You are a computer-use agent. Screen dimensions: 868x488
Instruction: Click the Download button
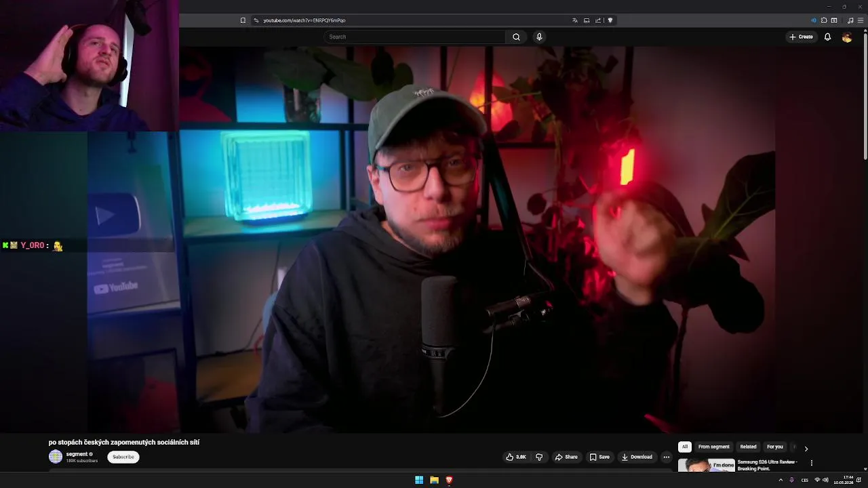[637, 457]
